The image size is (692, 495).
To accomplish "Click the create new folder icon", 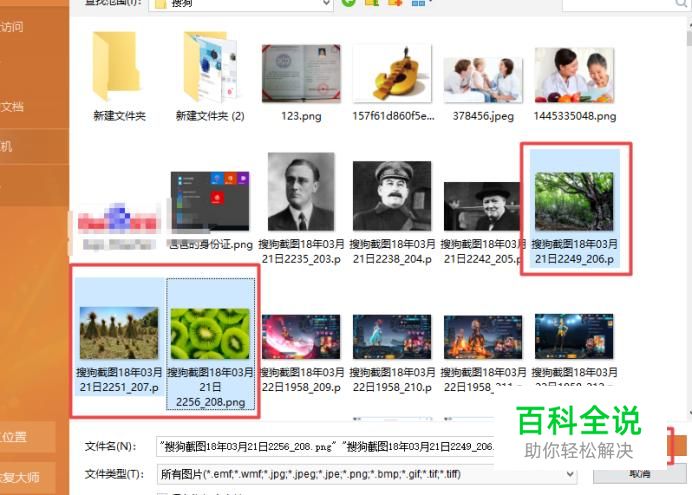I will [x=395, y=3].
